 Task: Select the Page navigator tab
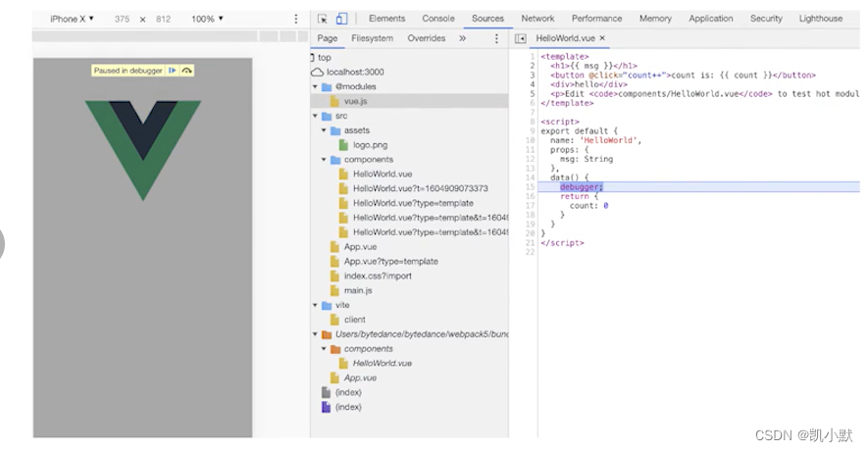pos(328,38)
